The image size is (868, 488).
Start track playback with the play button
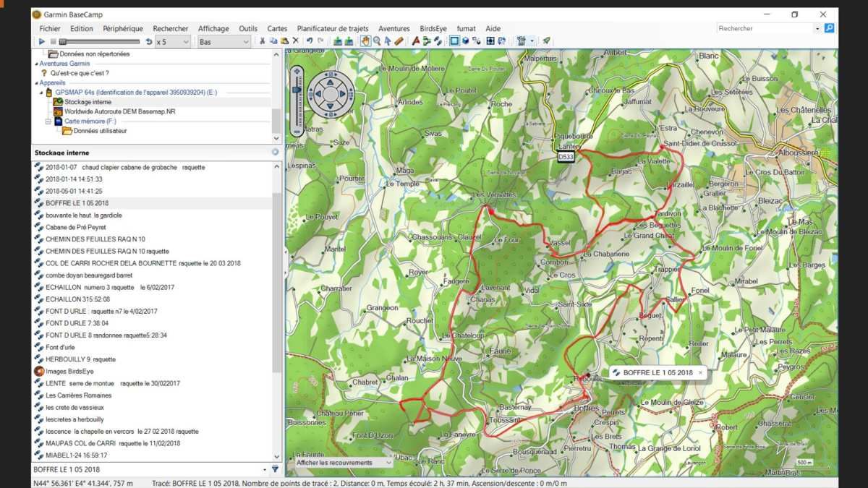pyautogui.click(x=42, y=42)
